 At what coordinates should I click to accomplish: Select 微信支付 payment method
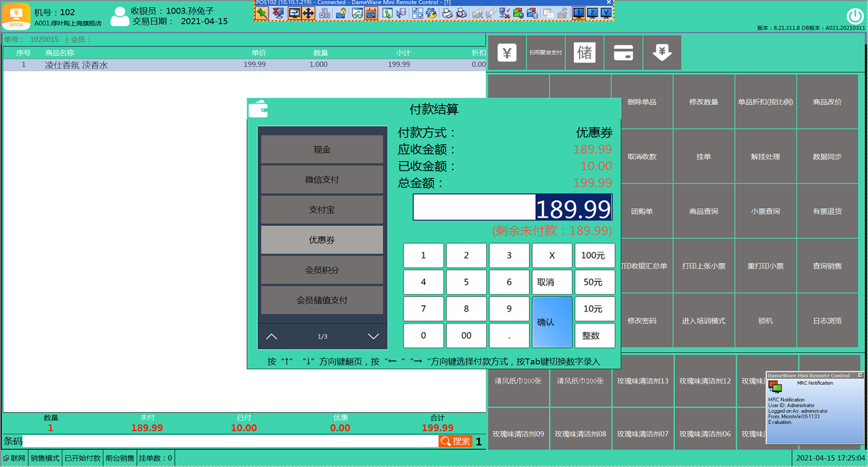322,180
